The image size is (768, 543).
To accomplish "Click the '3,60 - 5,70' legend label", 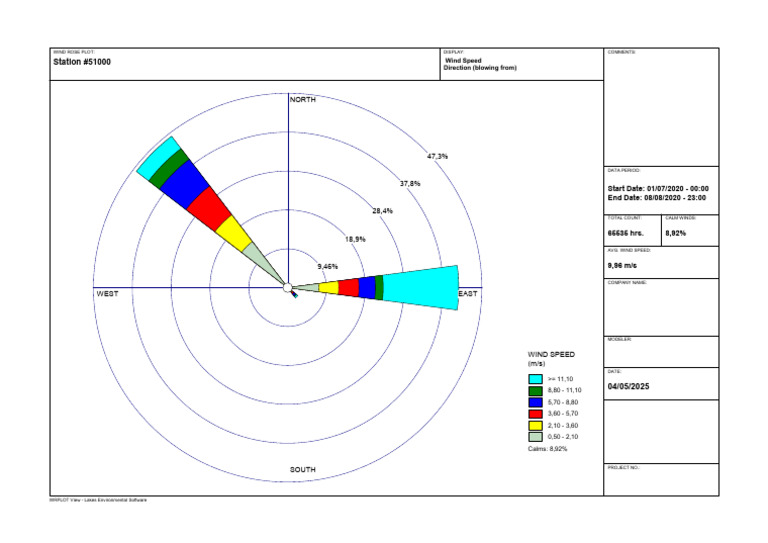I will tap(563, 414).
